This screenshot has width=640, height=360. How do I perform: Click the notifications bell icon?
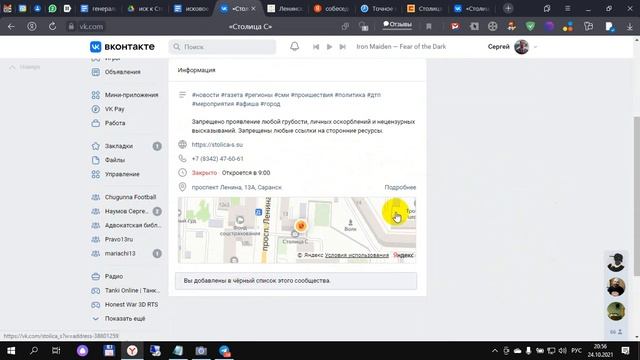point(294,47)
